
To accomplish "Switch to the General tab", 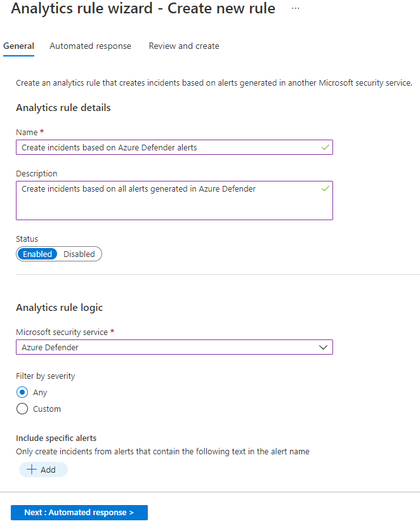I will pos(19,46).
